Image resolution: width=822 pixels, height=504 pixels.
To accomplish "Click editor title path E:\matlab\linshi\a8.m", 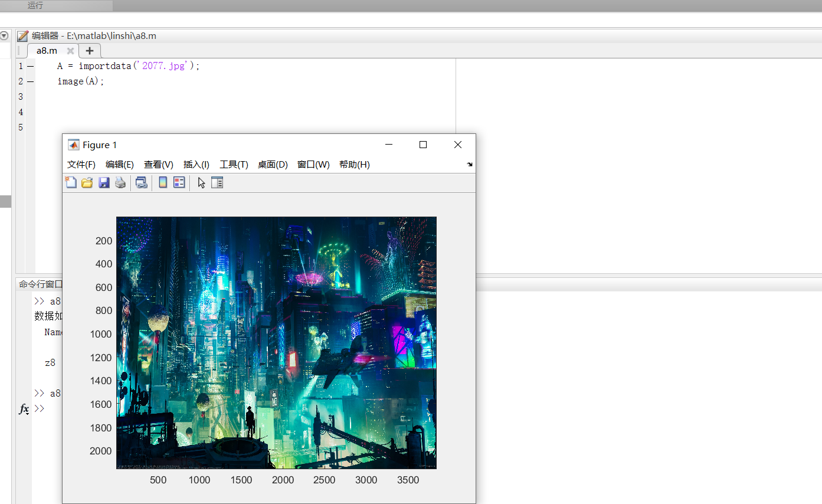I will click(112, 36).
